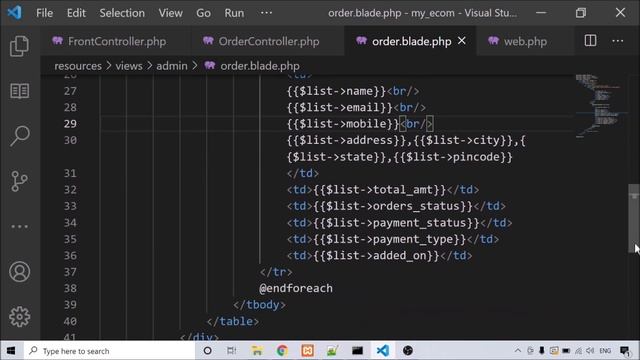Viewport: 640px width, 360px height.
Task: Switch to Visual Studio Code taskbar icon
Action: click(x=382, y=351)
